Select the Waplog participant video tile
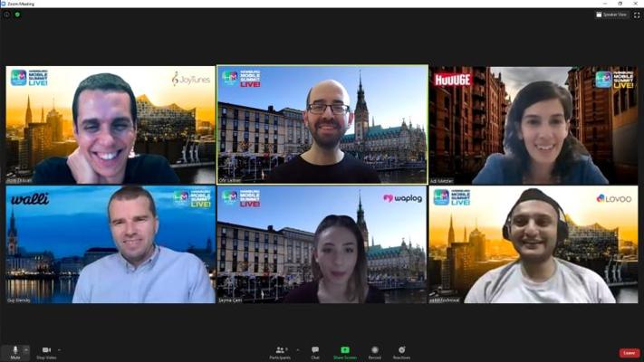The width and height of the screenshot is (644, 362). (x=322, y=244)
